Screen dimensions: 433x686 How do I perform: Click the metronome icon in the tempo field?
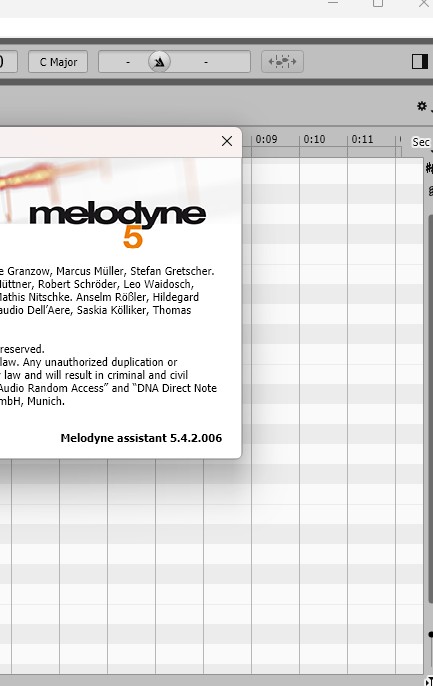159,62
